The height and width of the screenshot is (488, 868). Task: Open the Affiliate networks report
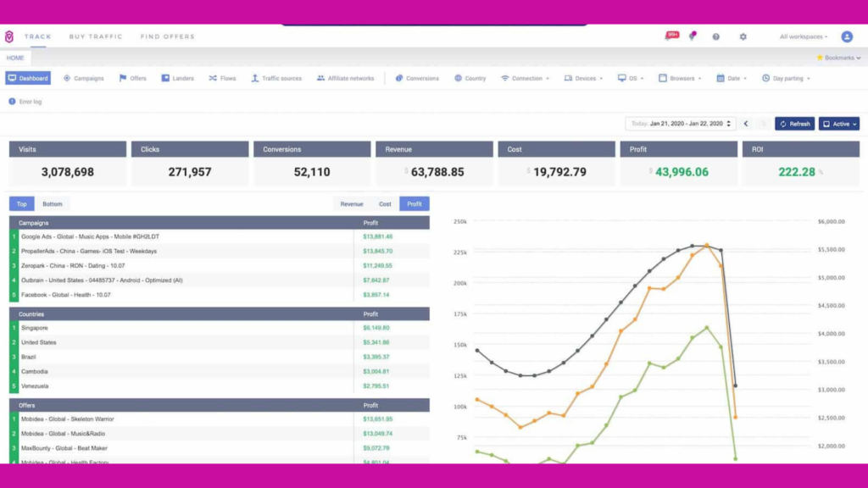346,79
